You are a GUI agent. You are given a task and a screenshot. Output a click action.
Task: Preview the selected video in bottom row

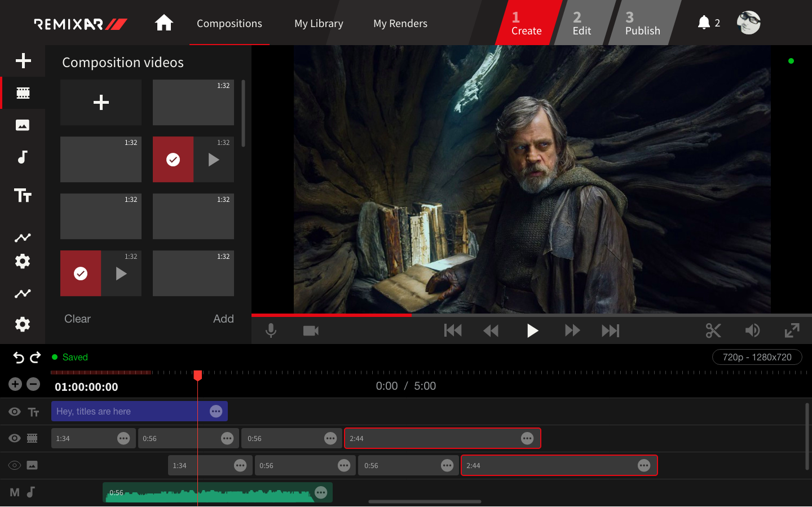click(121, 274)
